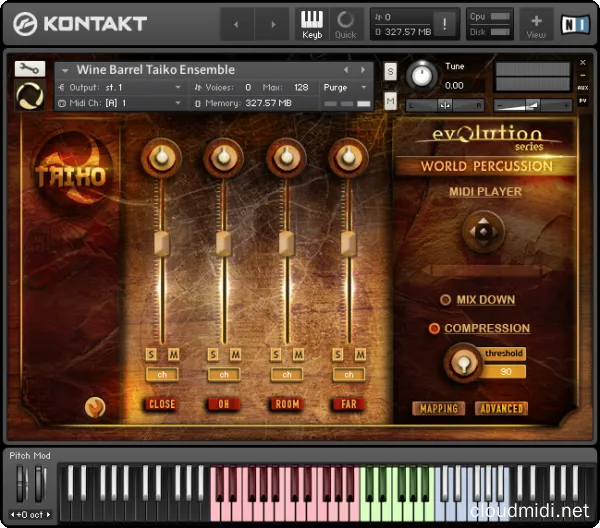
Task: Solo the instrument with the header S button
Action: click(x=390, y=72)
